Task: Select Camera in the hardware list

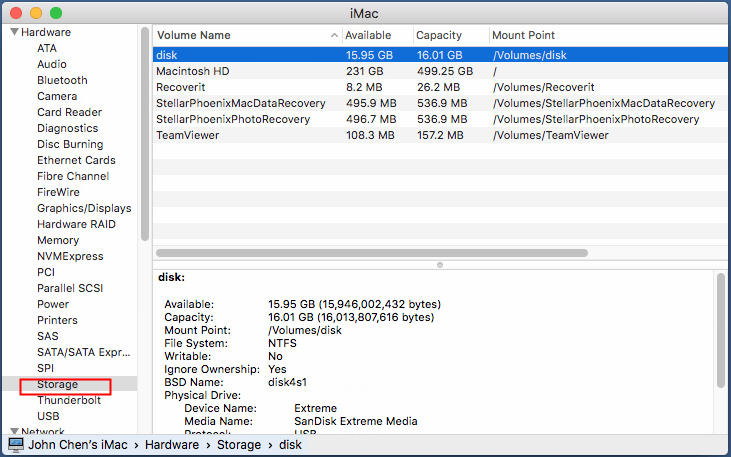Action: coord(57,96)
